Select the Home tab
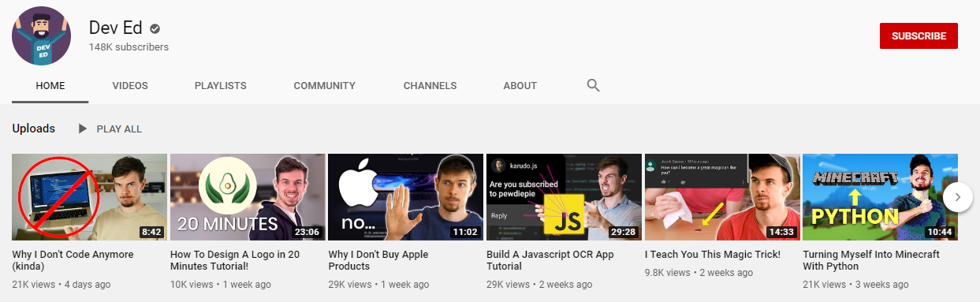Image resolution: width=980 pixels, height=302 pixels. coord(50,85)
